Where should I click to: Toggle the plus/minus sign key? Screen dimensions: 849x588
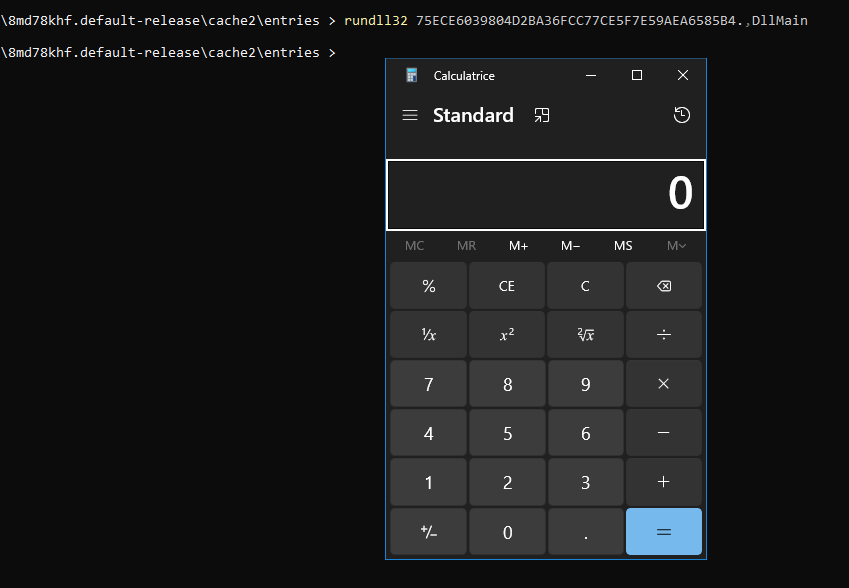pos(429,532)
